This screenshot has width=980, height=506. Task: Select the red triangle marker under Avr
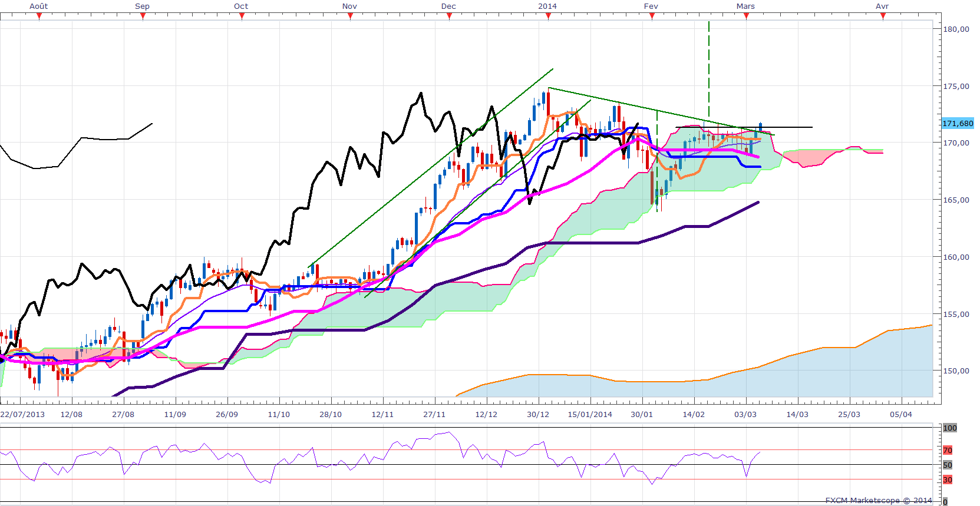pos(883,16)
